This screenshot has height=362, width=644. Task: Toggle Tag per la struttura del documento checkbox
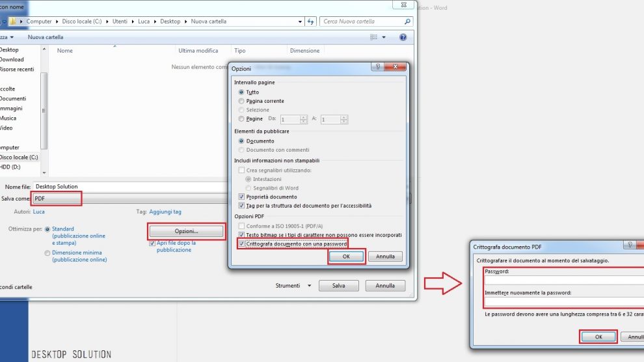pos(241,206)
